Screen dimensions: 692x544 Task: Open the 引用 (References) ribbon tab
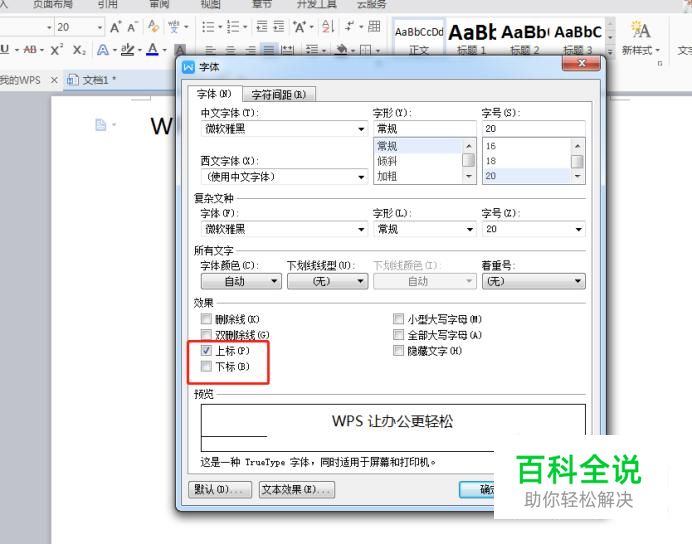point(108,4)
